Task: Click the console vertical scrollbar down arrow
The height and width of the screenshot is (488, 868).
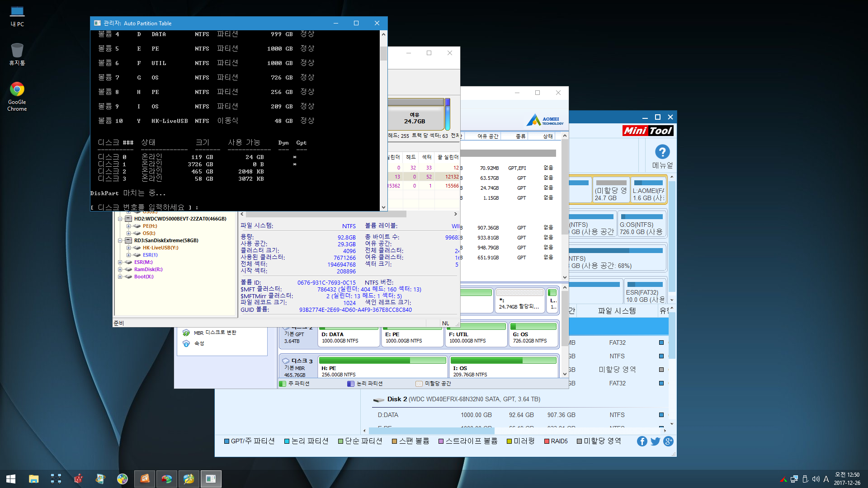Action: (383, 207)
